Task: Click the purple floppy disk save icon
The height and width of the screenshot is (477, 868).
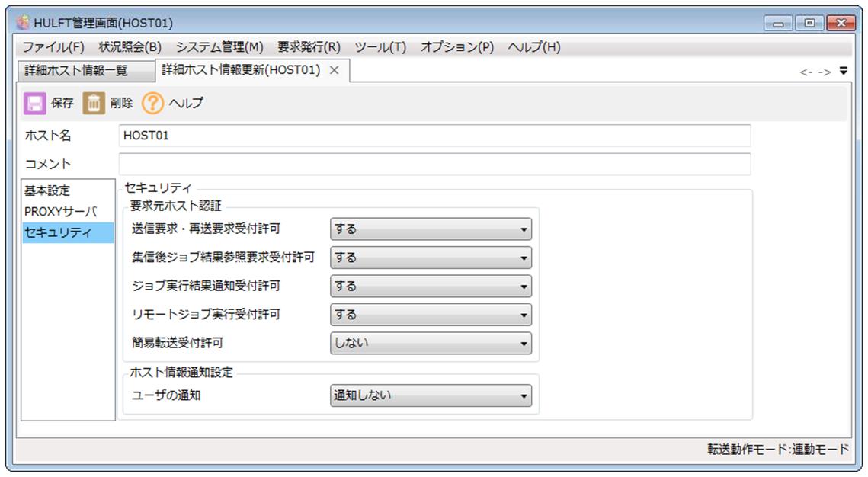Action: 35,103
